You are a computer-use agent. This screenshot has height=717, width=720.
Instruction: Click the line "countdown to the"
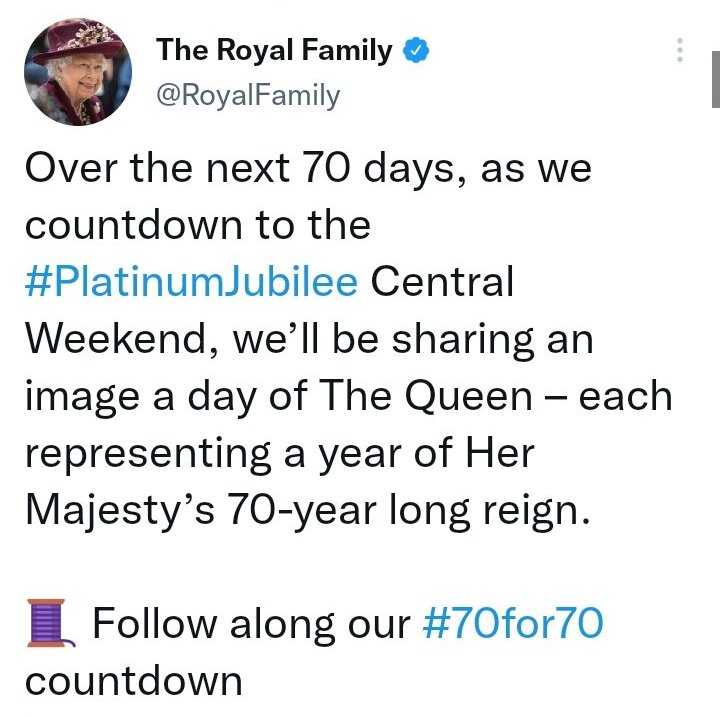pyautogui.click(x=197, y=225)
